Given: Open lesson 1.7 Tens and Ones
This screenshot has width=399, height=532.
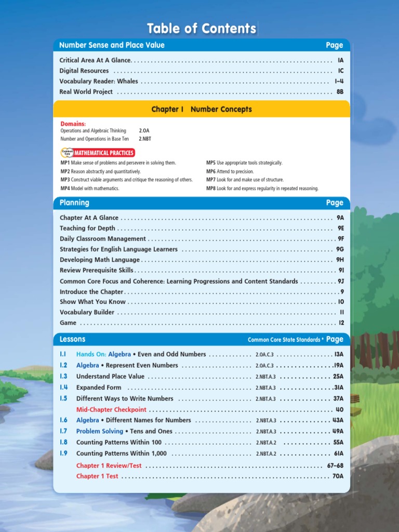Looking at the screenshot, I should click(202, 431).
